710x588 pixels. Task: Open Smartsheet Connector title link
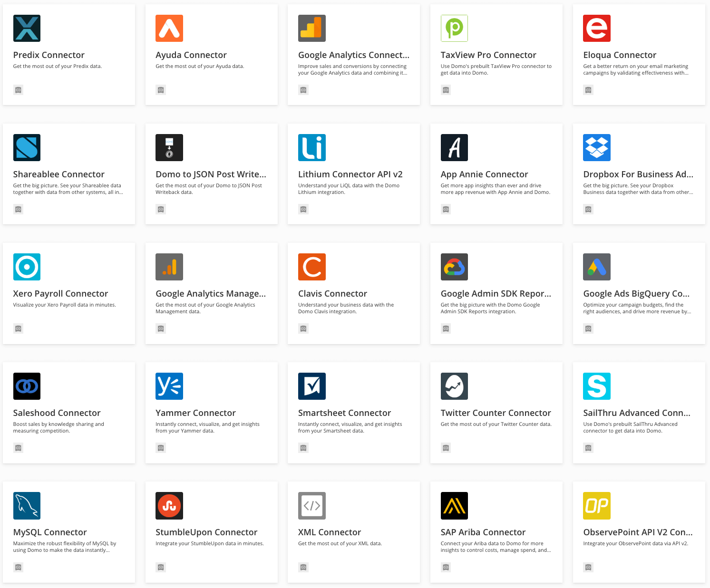[x=344, y=413]
